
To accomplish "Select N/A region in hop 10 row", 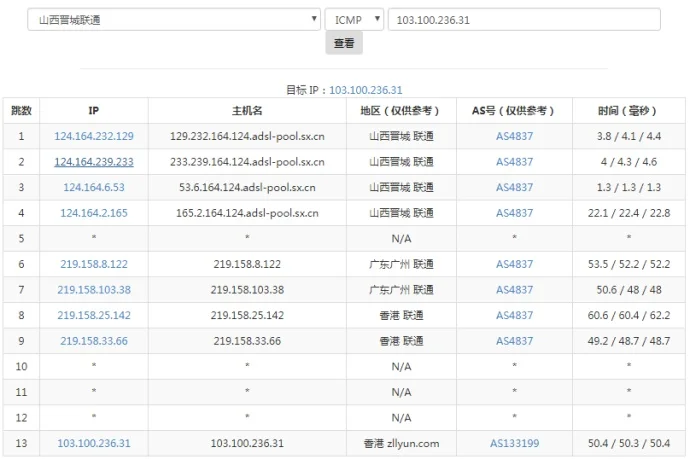I will coord(401,367).
